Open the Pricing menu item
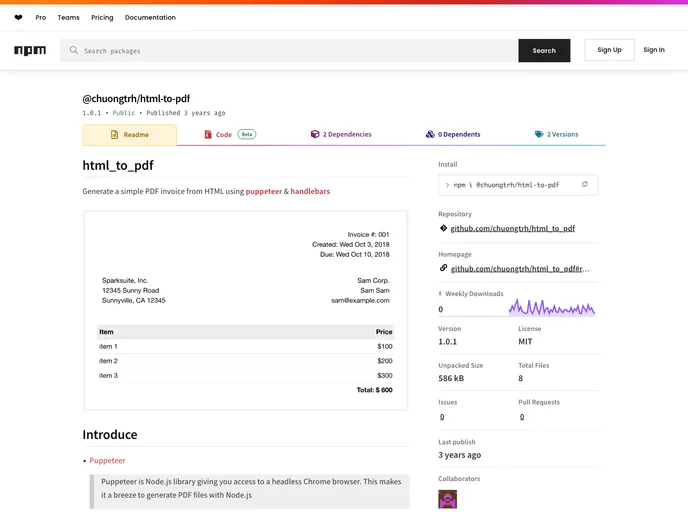Screen dimensions: 688x512 point(102,18)
